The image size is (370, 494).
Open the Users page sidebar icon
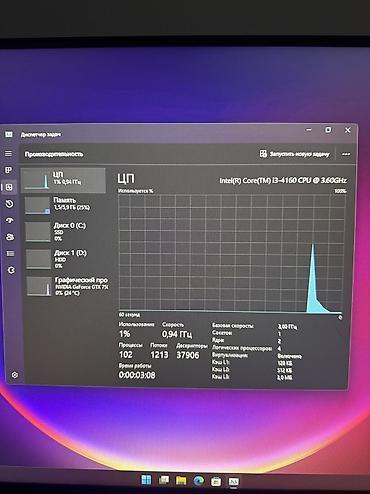(x=10, y=237)
